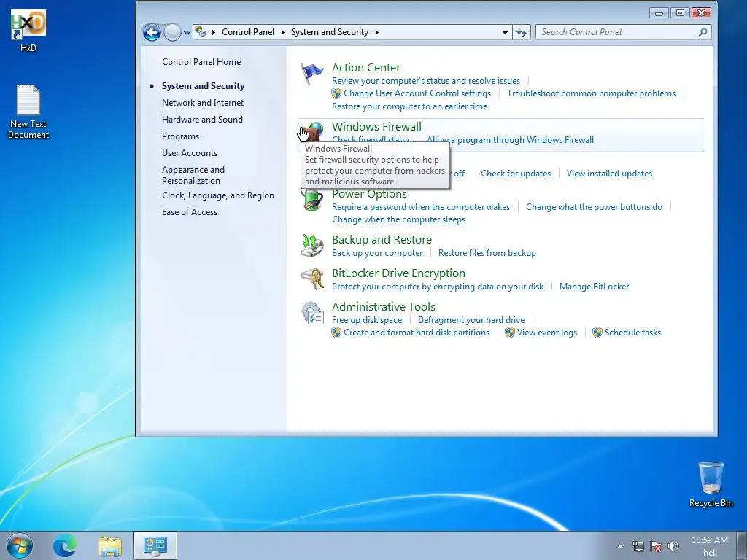Viewport: 747px width, 560px height.
Task: Open User Accounts category
Action: click(190, 153)
